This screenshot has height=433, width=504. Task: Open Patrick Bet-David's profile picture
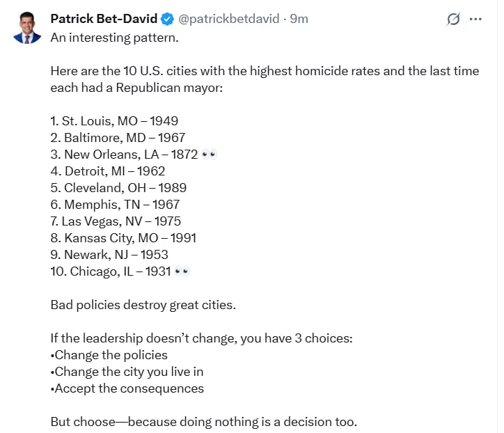(x=27, y=28)
